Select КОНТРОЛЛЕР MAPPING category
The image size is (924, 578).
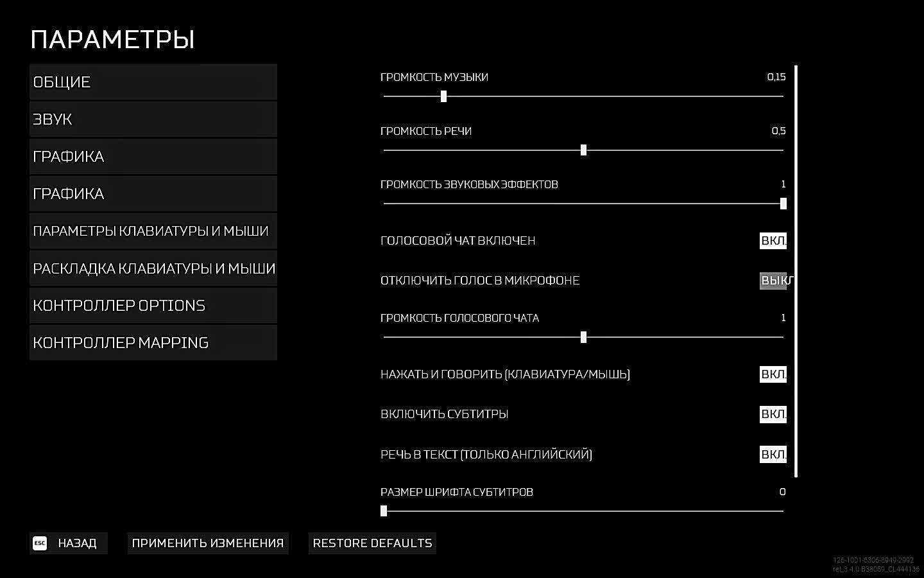click(x=153, y=343)
